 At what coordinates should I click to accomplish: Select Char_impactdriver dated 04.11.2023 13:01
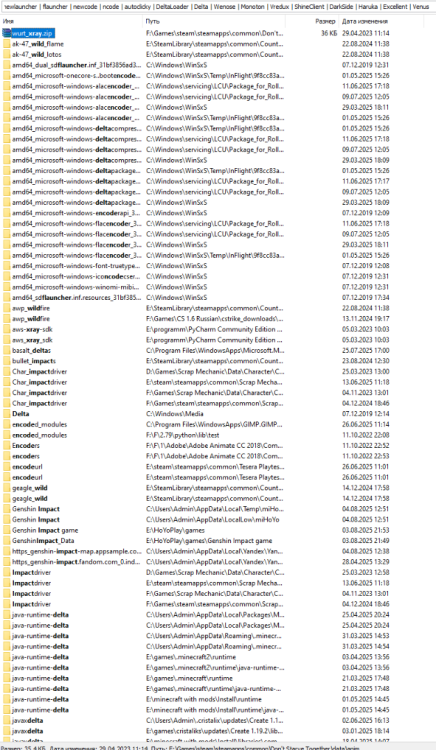pyautogui.click(x=39, y=393)
